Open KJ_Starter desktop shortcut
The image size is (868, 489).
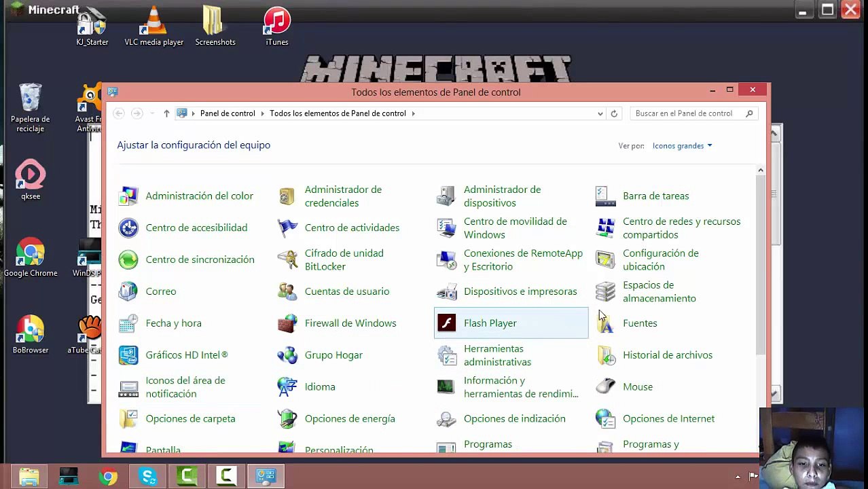(x=92, y=27)
